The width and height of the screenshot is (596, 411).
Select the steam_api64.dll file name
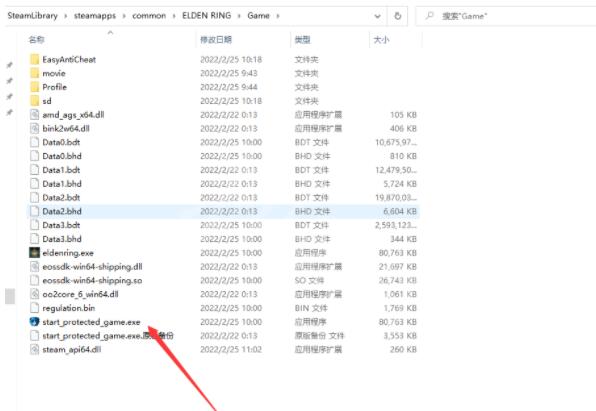tap(71, 349)
